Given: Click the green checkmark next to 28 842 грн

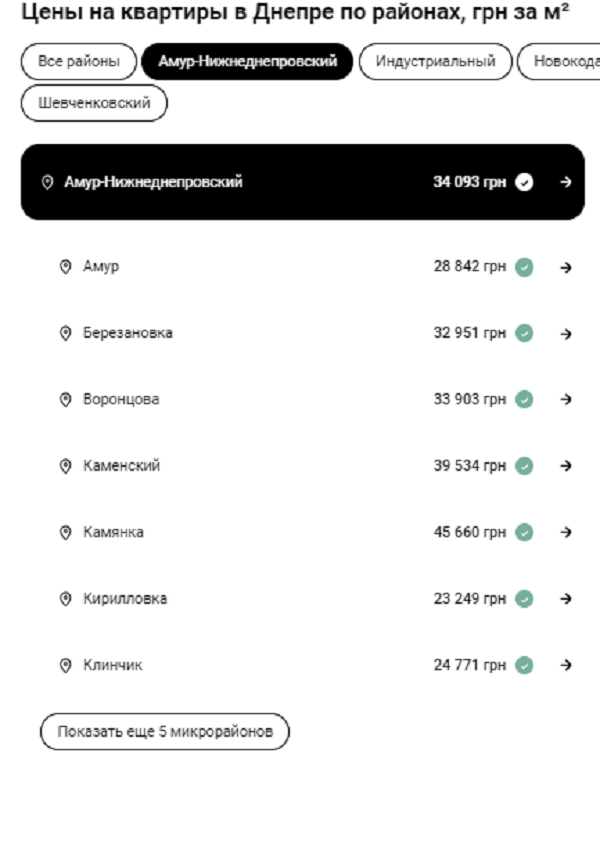Looking at the screenshot, I should pyautogui.click(x=524, y=267).
